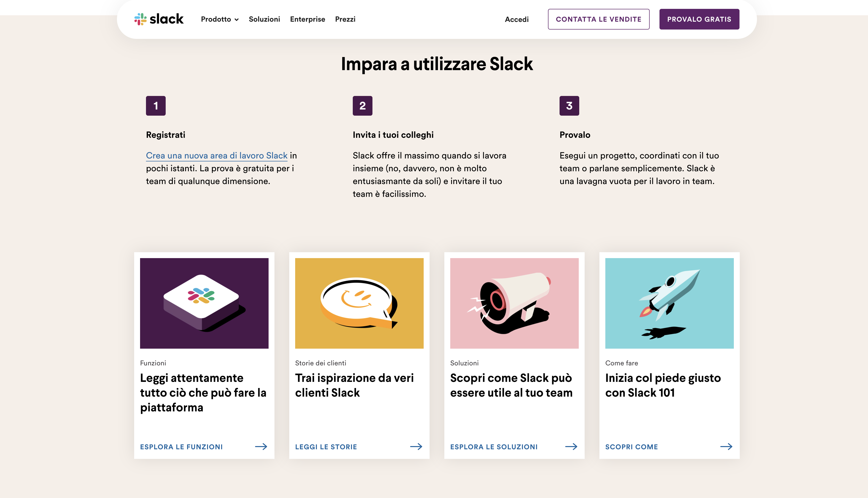Click the Slack logo in the navigation bar

click(158, 19)
